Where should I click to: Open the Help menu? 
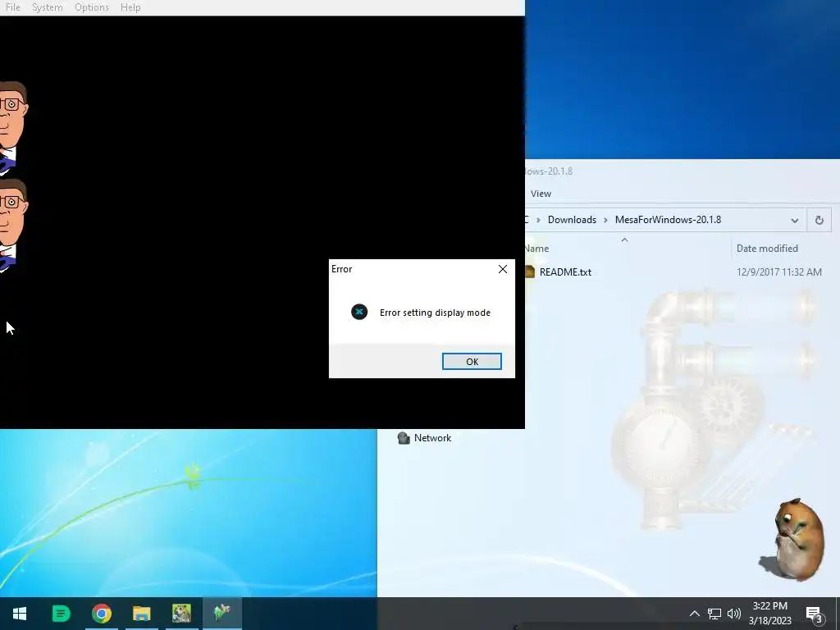point(130,7)
